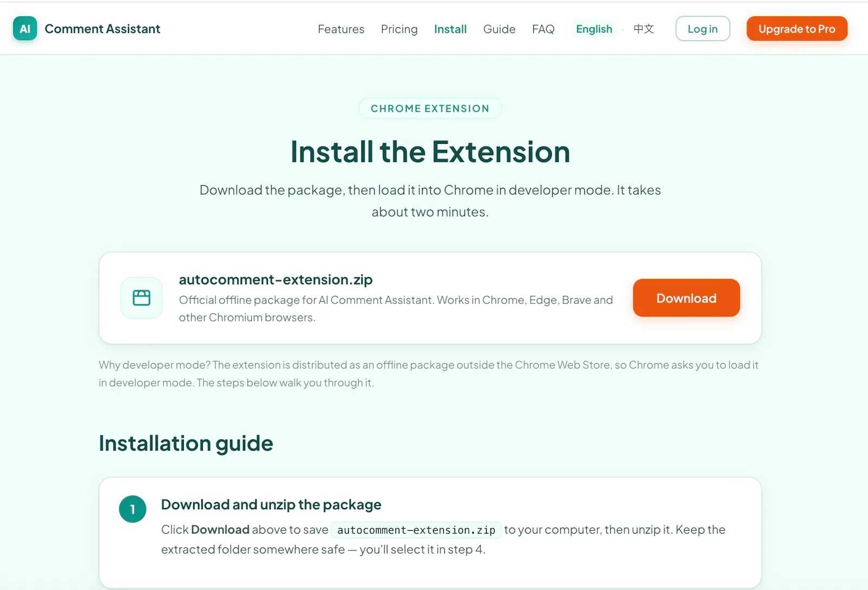The width and height of the screenshot is (868, 590).
Task: Click the Install the Extension heading
Action: point(430,152)
